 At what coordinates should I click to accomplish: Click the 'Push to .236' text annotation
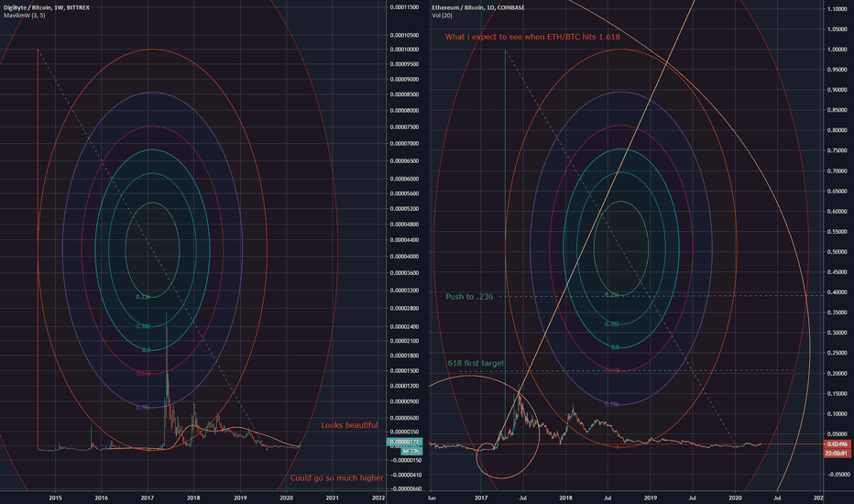[x=469, y=296]
